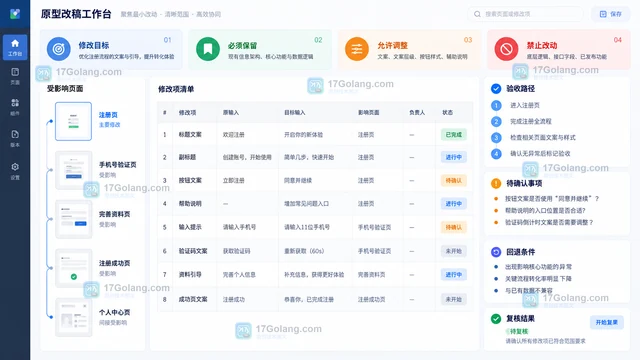Image resolution: width=640 pixels, height=360 pixels.
Task: Click step 3 circle 检查相关页面文案与样式
Action: tap(496, 138)
